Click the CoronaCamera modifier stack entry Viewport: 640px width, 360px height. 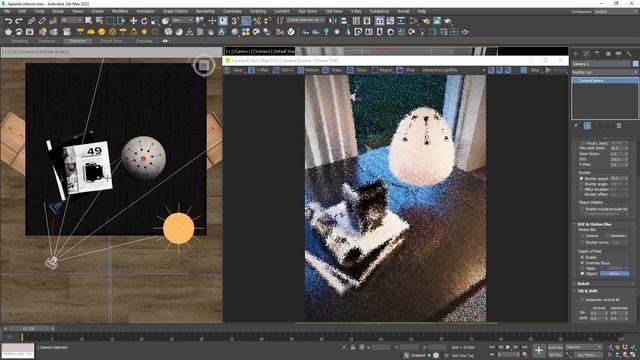click(x=605, y=81)
